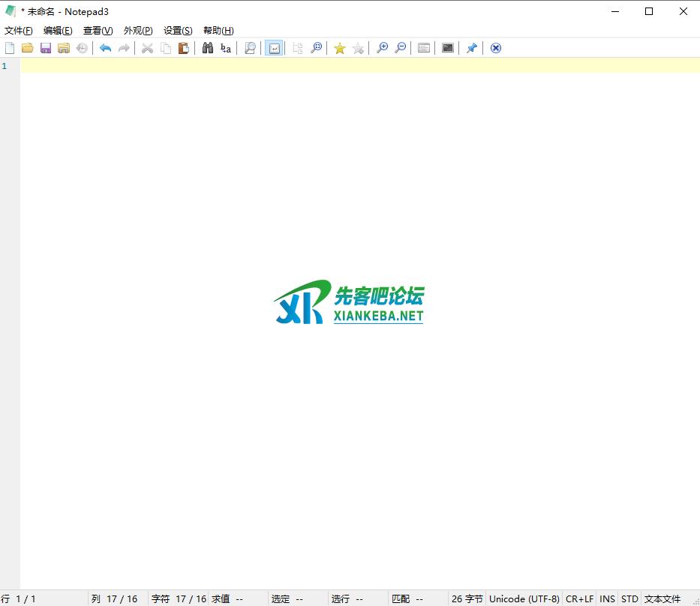Image resolution: width=700 pixels, height=606 pixels.
Task: Click the grey star favorites icon
Action: [x=358, y=48]
